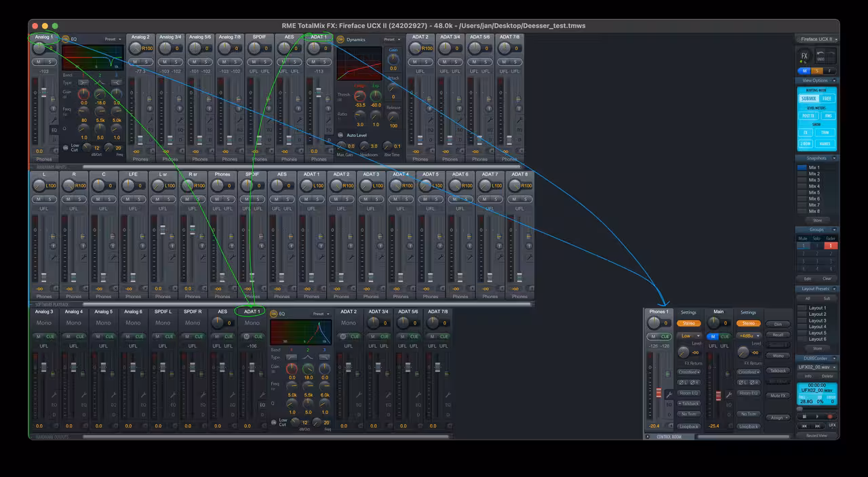
Task: Toggle Dynamics On button for ADAT 1 input
Action: click(340, 39)
